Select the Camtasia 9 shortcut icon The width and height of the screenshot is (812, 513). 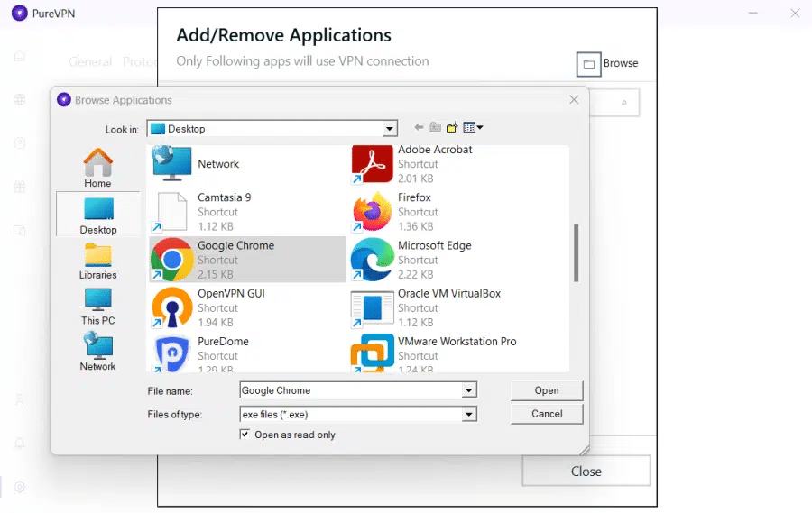click(171, 211)
